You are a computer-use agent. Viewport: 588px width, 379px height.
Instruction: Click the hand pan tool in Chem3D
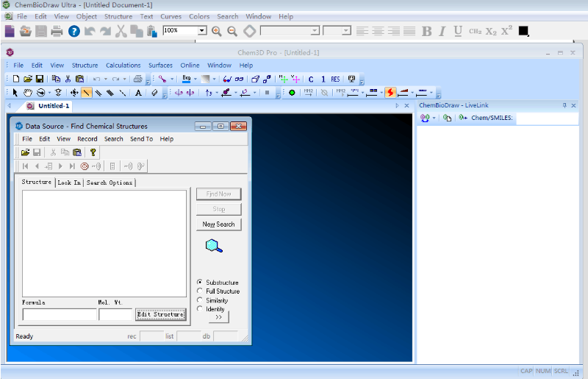point(28,93)
